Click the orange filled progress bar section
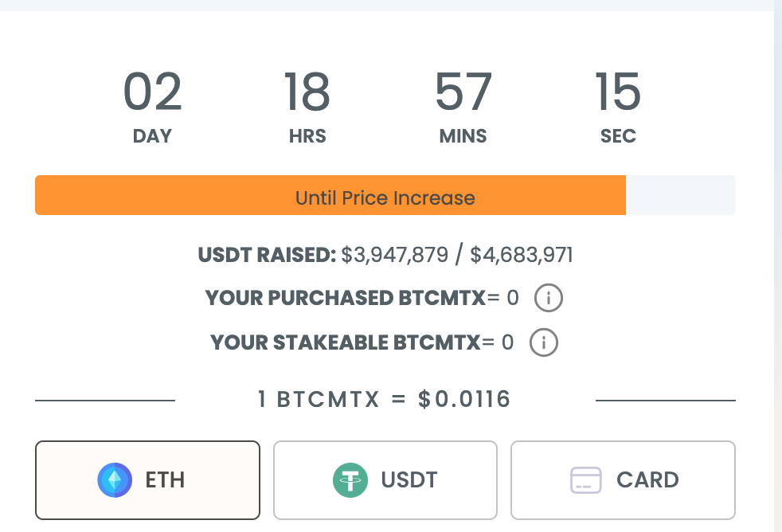This screenshot has height=532, width=782. pyautogui.click(x=330, y=195)
